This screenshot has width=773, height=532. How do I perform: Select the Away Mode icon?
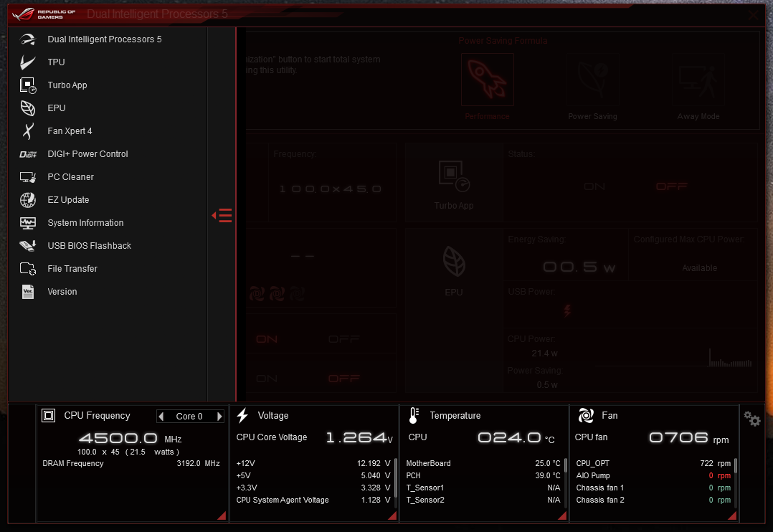698,80
